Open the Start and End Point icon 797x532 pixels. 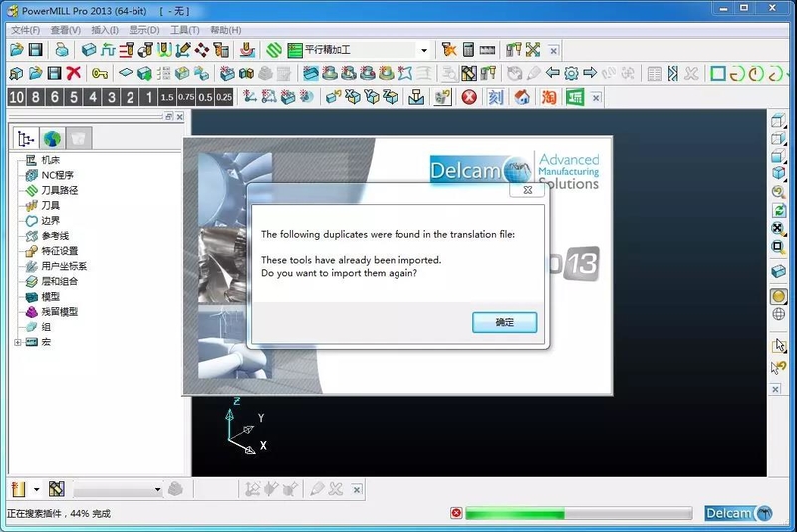click(145, 49)
